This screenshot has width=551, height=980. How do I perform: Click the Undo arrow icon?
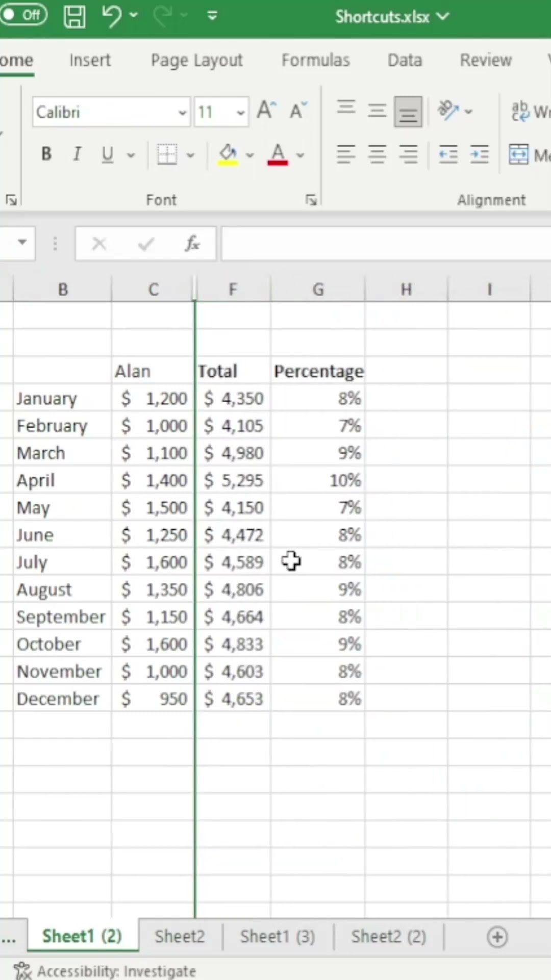[x=111, y=16]
